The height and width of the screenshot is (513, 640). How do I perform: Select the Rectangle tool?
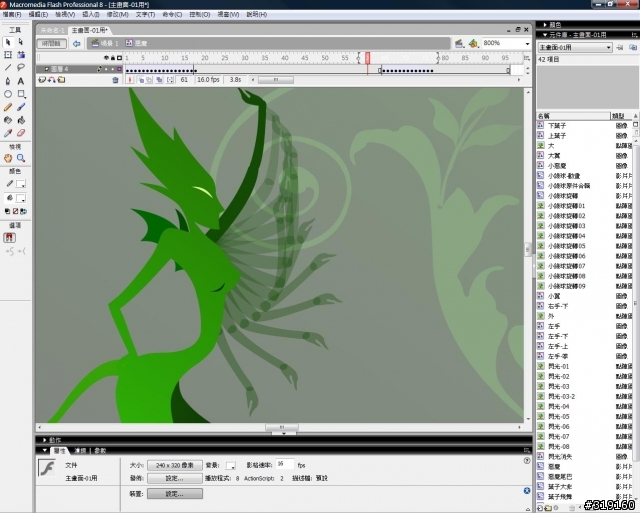point(21,94)
